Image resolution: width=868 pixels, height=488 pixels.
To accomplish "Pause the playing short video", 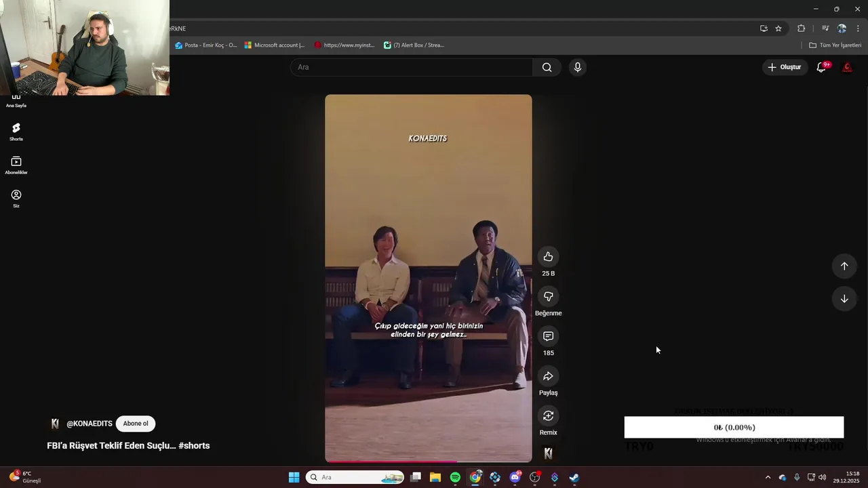I will (429, 278).
